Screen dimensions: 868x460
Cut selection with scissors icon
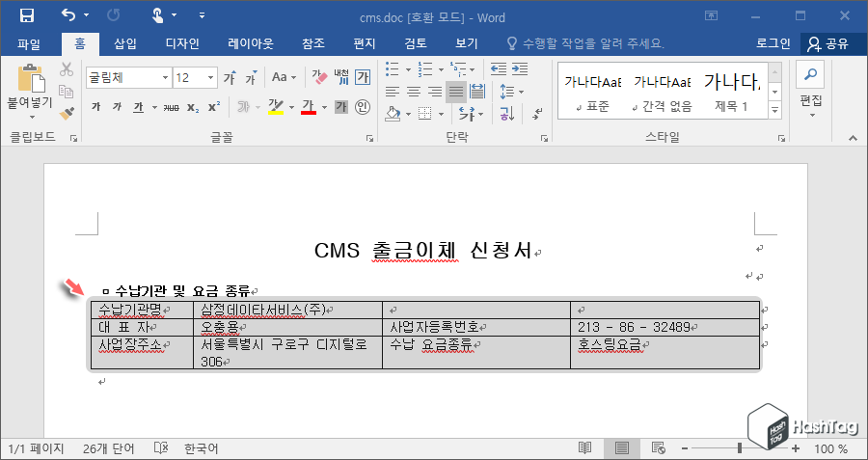pyautogui.click(x=67, y=69)
